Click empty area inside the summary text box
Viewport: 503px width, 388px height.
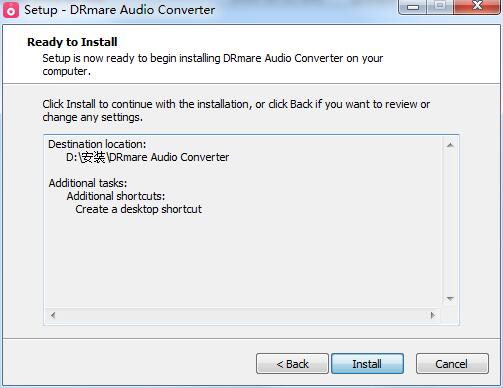(243, 260)
